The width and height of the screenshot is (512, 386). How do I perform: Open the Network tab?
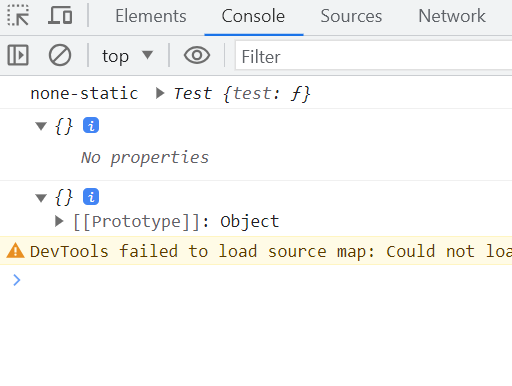point(452,16)
